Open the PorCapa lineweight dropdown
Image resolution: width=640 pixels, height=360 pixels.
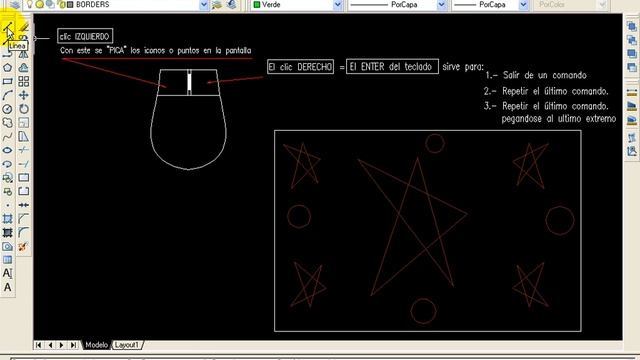click(523, 5)
